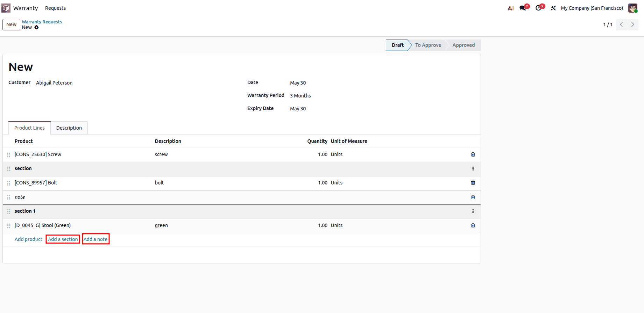Image resolution: width=644 pixels, height=313 pixels.
Task: Switch to the Description tab
Action: pos(69,128)
